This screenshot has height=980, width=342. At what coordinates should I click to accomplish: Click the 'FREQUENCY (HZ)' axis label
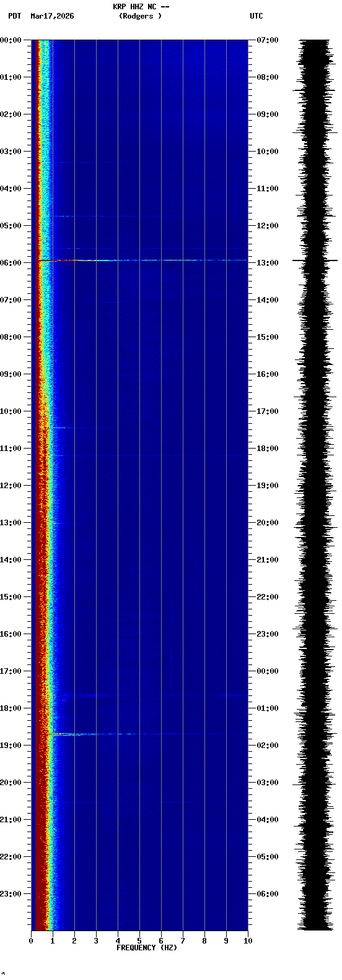[147, 948]
